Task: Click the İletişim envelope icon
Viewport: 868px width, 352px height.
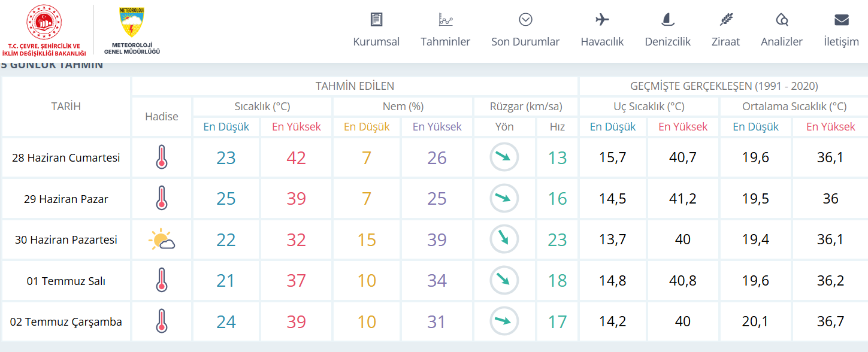Action: click(x=842, y=20)
